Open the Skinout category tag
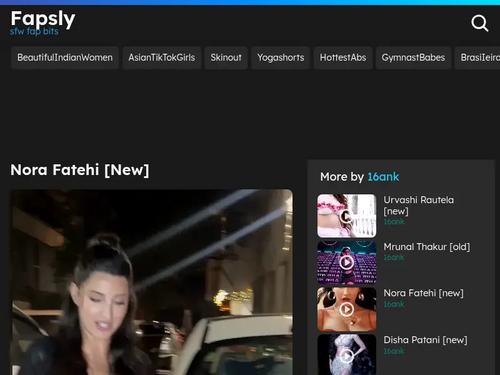Viewport: 500px width, 375px height. tap(226, 58)
